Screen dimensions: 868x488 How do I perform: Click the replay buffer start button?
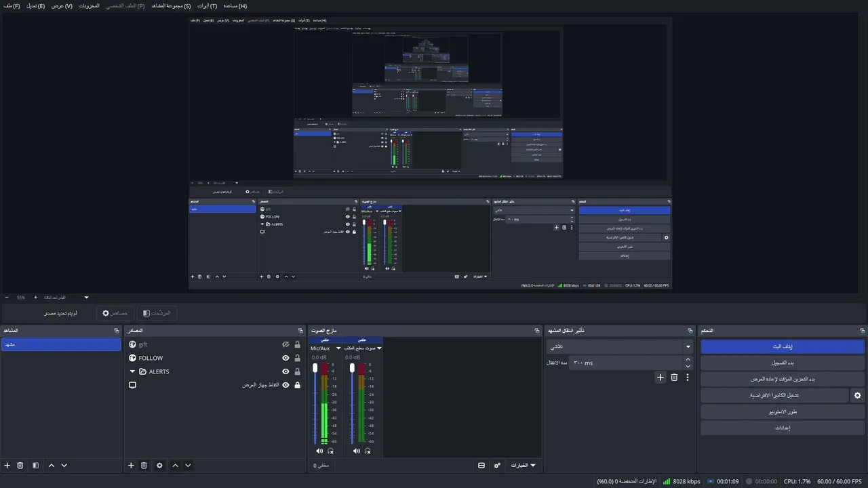point(783,379)
